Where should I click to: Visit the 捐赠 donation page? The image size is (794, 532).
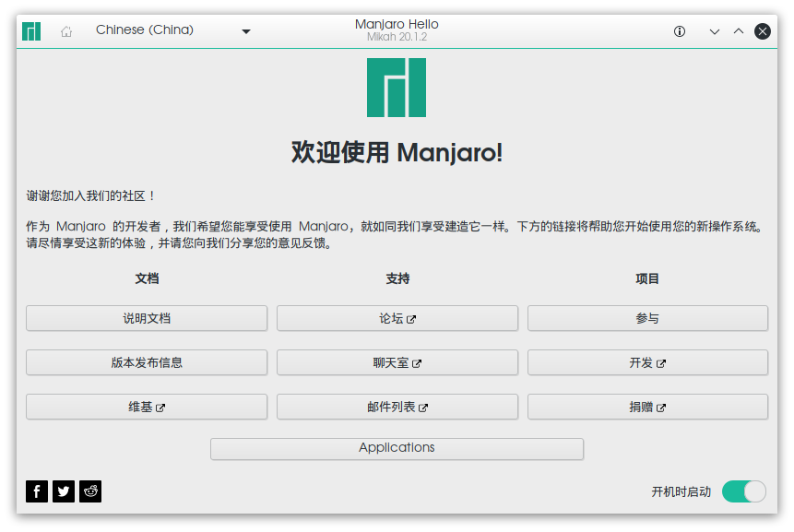(647, 407)
